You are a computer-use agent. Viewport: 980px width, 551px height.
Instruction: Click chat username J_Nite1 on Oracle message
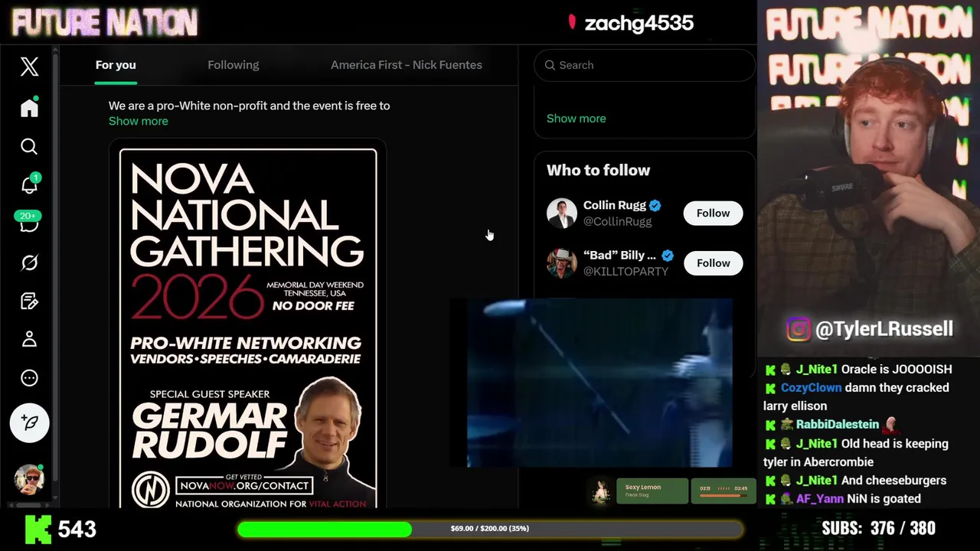click(816, 369)
